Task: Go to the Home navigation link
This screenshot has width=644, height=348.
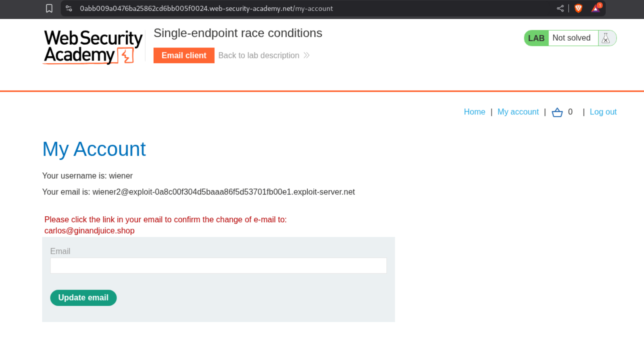Action: tap(474, 112)
